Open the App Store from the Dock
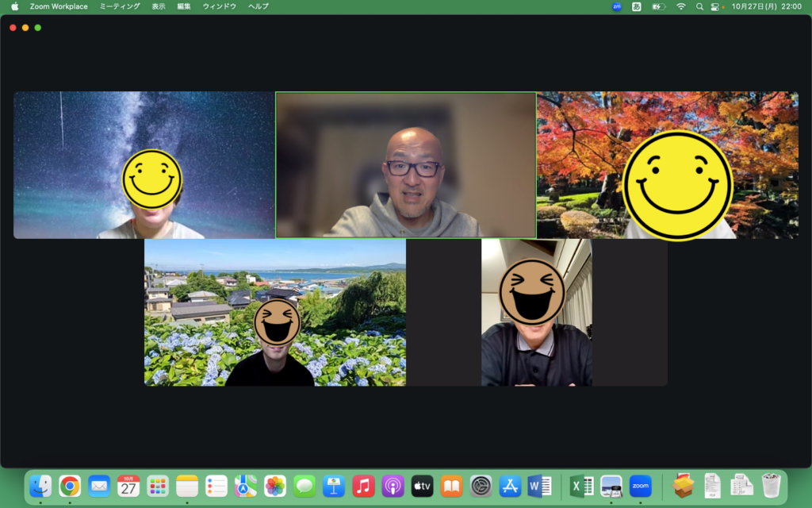Image resolution: width=812 pixels, height=508 pixels. tap(510, 486)
